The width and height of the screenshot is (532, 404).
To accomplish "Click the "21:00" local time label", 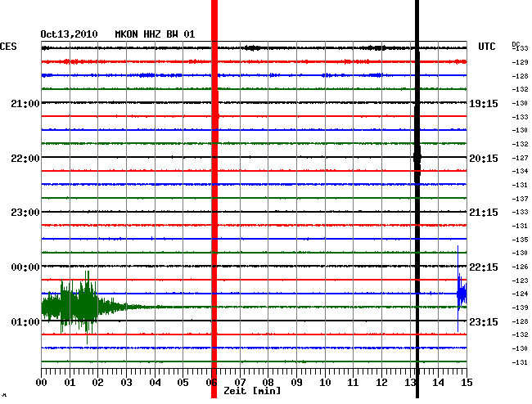I will pyautogui.click(x=25, y=103).
